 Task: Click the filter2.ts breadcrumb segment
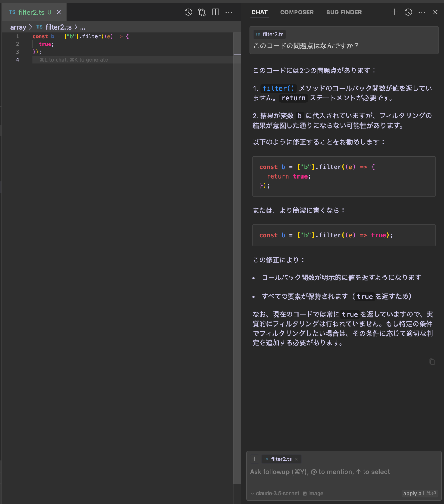54,27
